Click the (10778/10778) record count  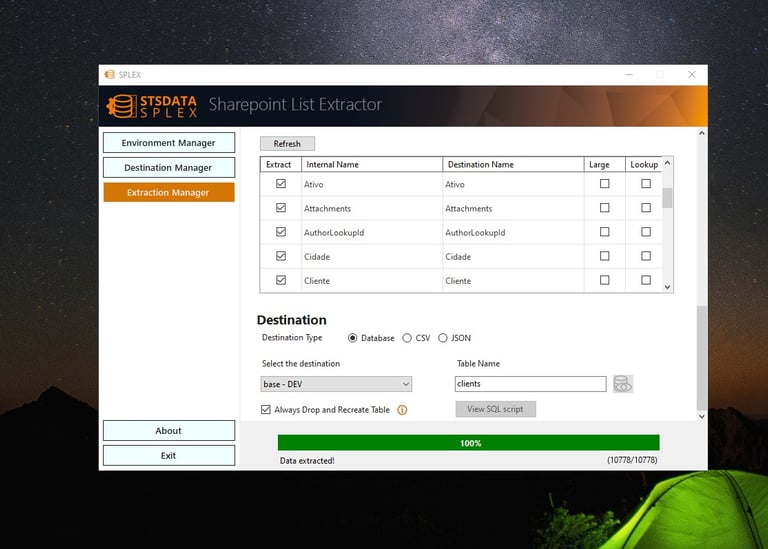(632, 460)
